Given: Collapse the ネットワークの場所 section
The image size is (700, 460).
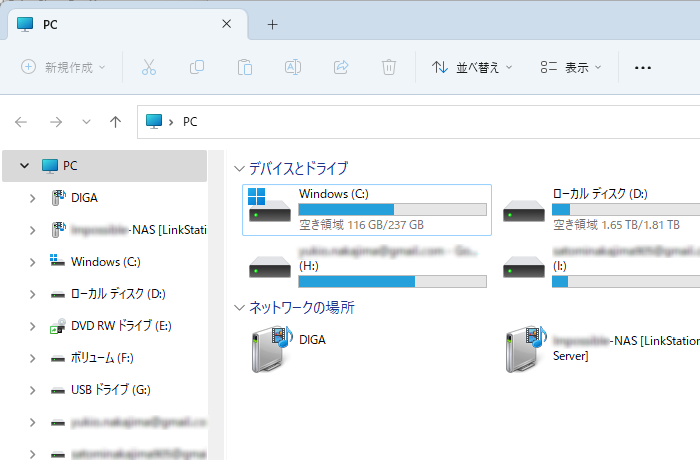Looking at the screenshot, I should [x=239, y=307].
